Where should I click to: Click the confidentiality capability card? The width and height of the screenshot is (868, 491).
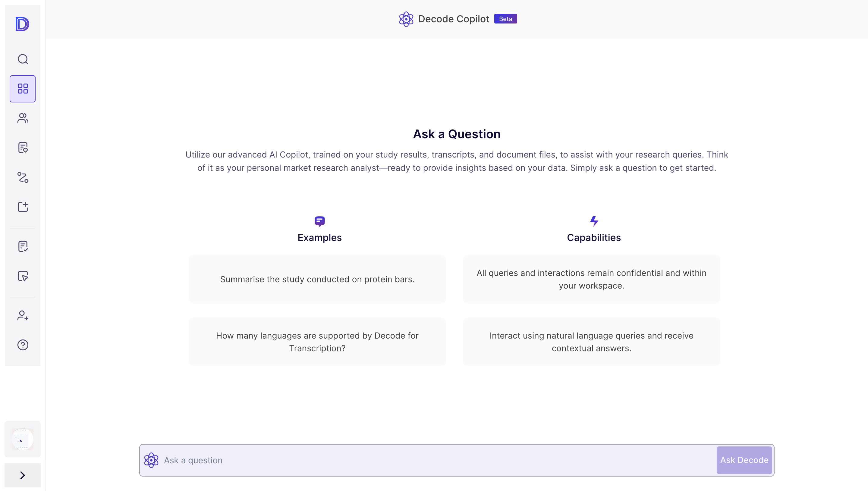pos(591,279)
